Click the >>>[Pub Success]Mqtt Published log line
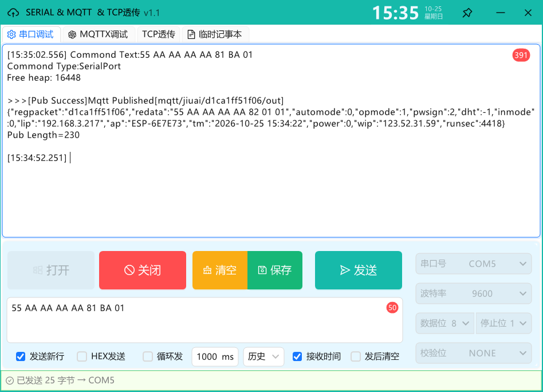 [145, 100]
